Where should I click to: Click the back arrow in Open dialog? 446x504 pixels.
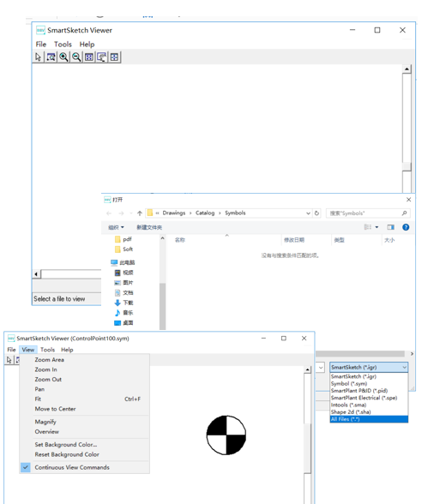tap(109, 213)
